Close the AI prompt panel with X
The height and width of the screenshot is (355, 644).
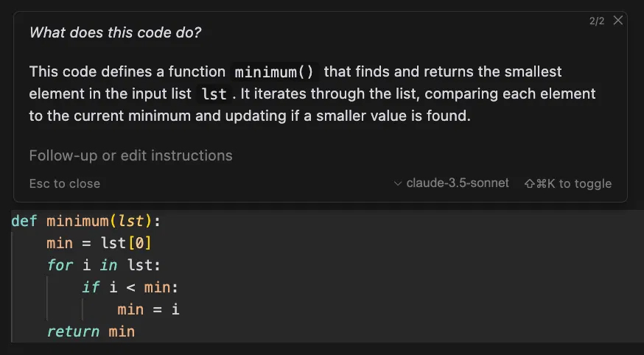pos(618,21)
